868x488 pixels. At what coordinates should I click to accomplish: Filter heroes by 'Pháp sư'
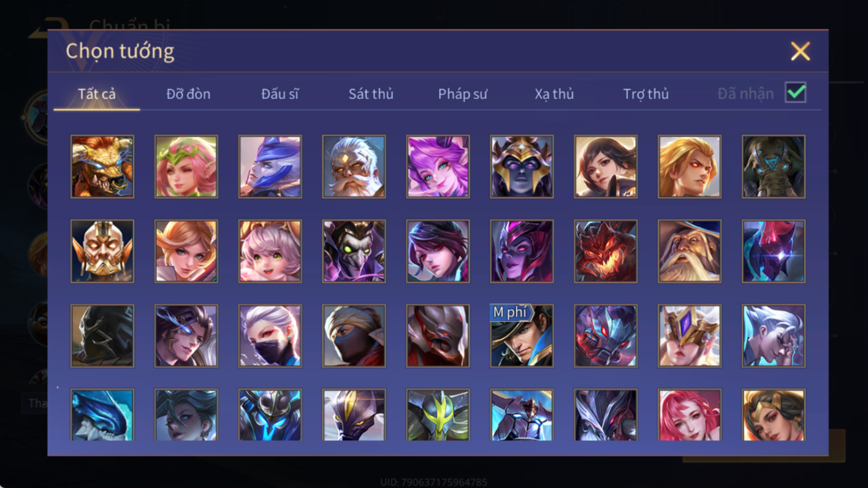point(463,94)
